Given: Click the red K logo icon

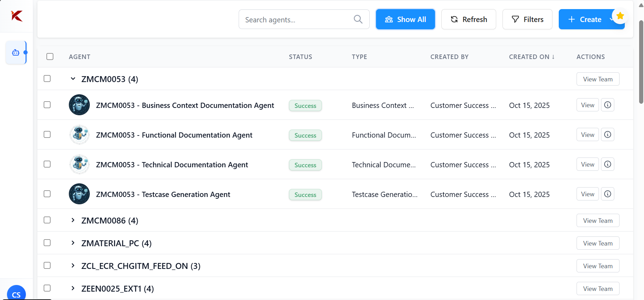Looking at the screenshot, I should (x=16, y=16).
